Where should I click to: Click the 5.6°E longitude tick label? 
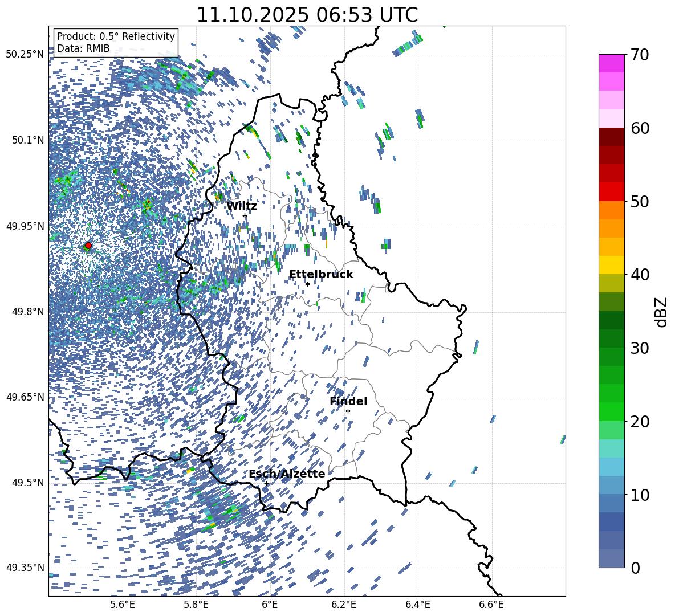click(123, 605)
